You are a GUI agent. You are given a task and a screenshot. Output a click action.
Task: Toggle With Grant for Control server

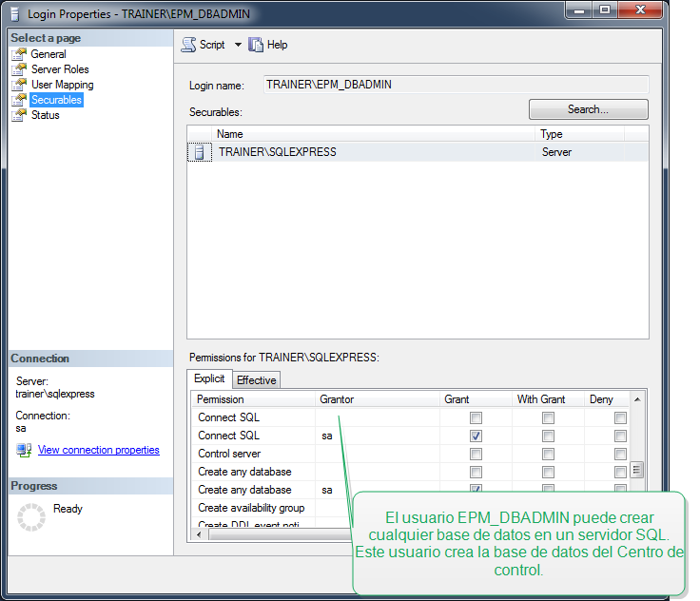(x=548, y=455)
